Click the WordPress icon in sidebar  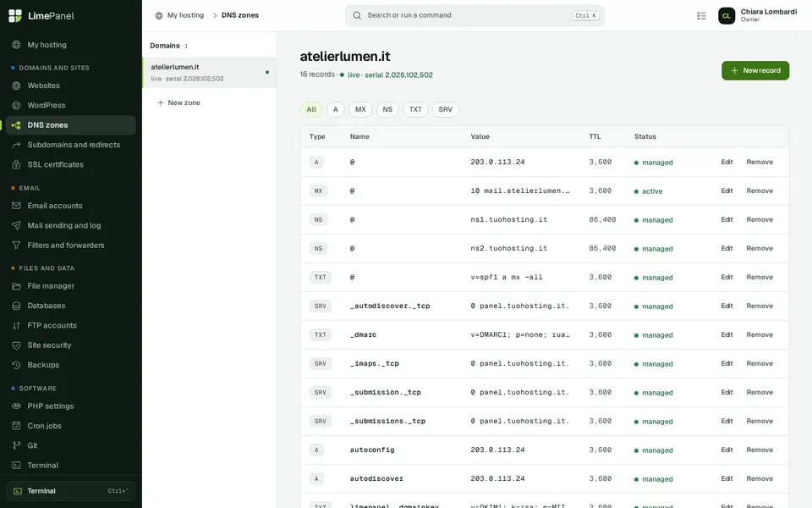point(16,105)
